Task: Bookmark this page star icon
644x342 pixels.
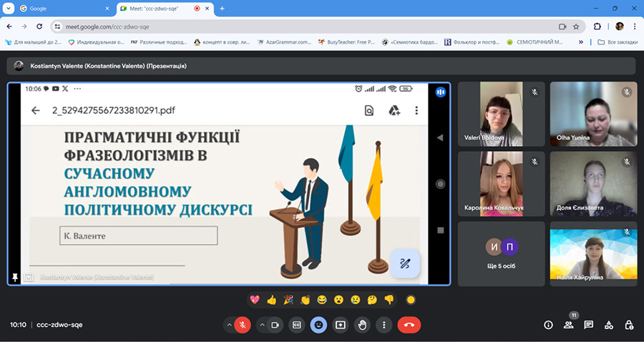Action: (576, 26)
